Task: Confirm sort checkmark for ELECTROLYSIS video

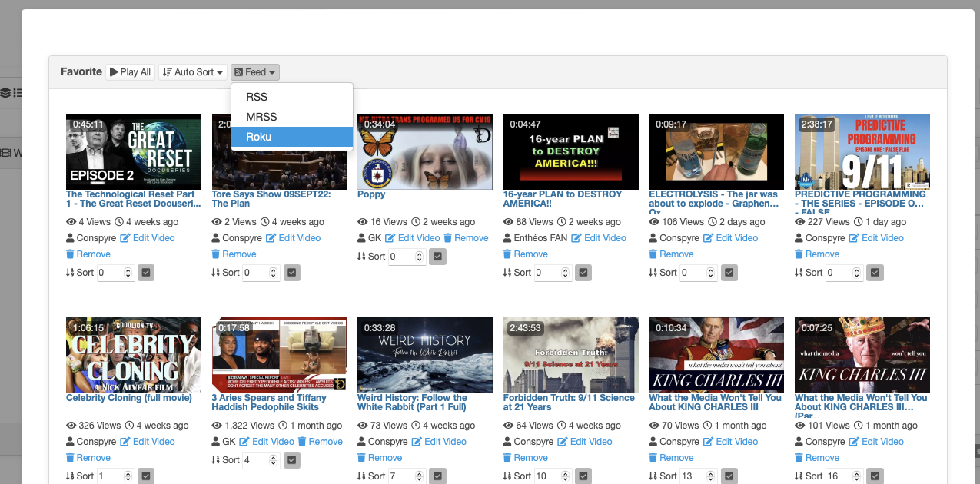Action: click(729, 273)
